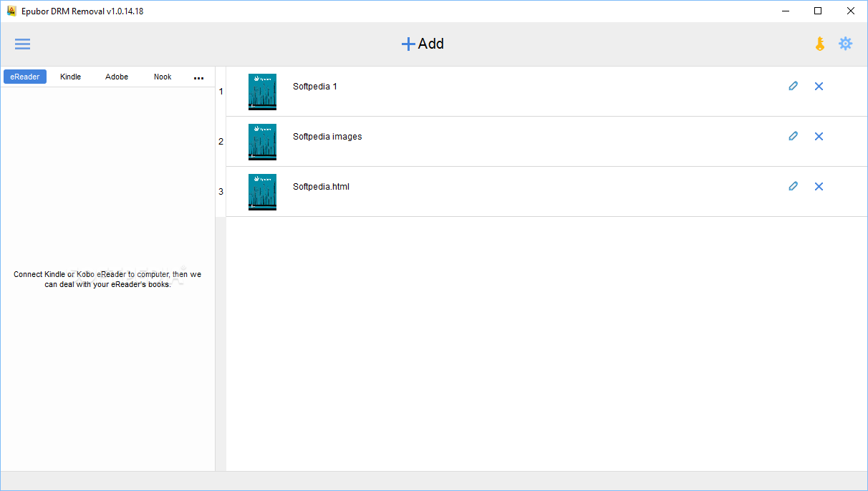The image size is (868, 491).
Task: Click row number 2
Action: [x=221, y=142]
